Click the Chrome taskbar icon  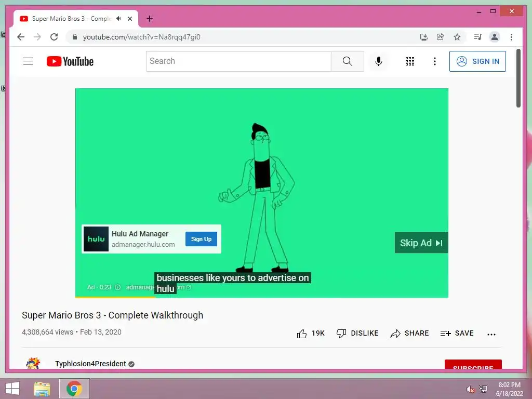pyautogui.click(x=74, y=389)
